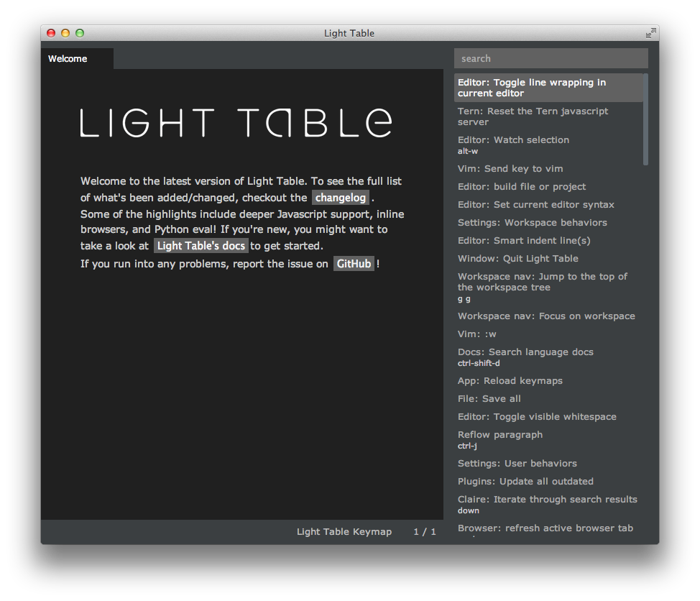Click the command list scrollbar thumb
This screenshot has height=601, width=700.
point(645,119)
